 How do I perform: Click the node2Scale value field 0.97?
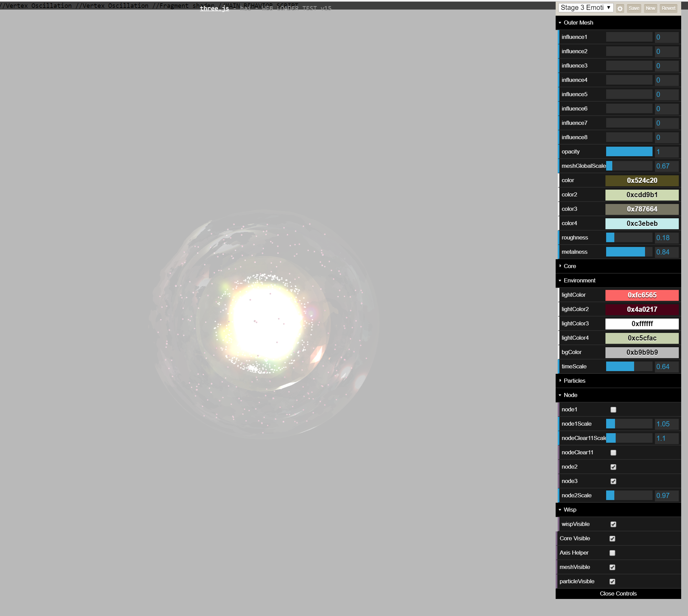(667, 496)
